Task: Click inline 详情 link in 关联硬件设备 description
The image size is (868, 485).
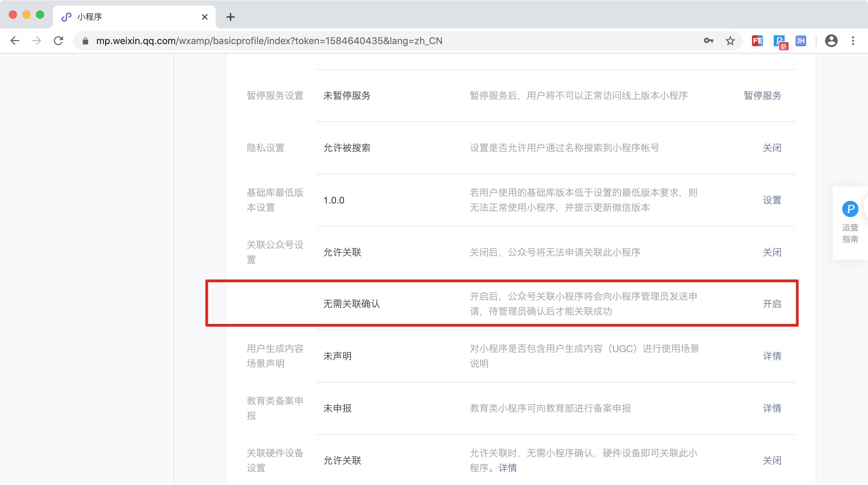Action: [508, 468]
